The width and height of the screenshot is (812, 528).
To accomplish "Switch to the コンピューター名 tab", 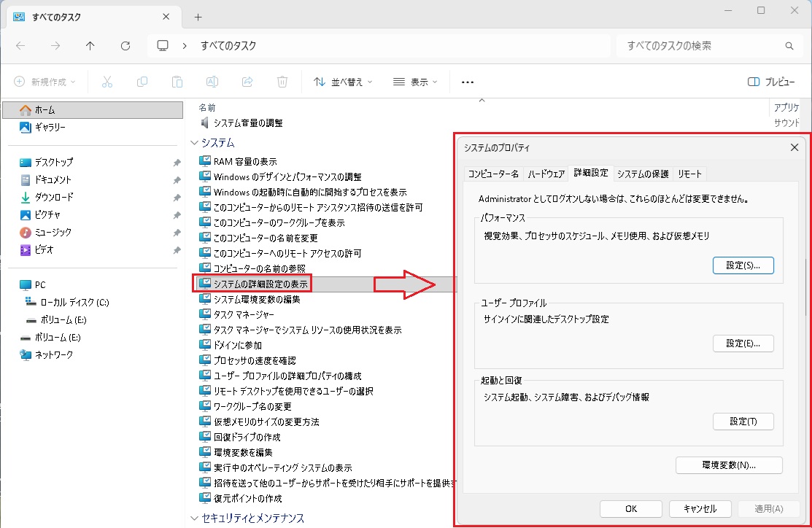I will (x=493, y=174).
